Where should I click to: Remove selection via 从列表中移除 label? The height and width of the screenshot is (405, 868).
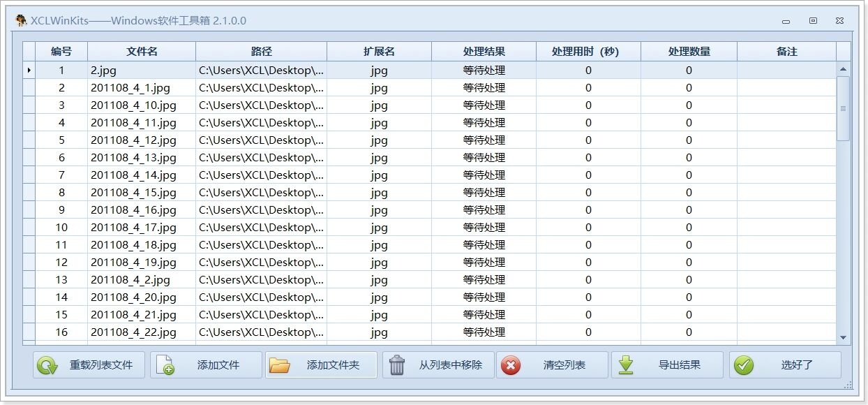tap(451, 365)
